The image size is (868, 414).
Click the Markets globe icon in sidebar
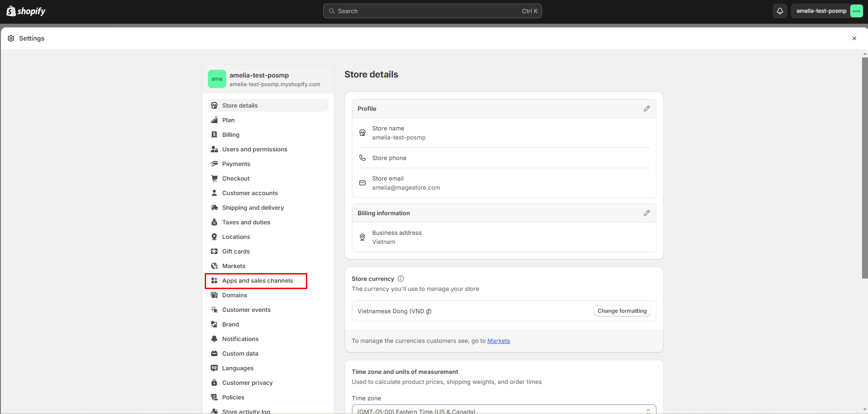214,266
